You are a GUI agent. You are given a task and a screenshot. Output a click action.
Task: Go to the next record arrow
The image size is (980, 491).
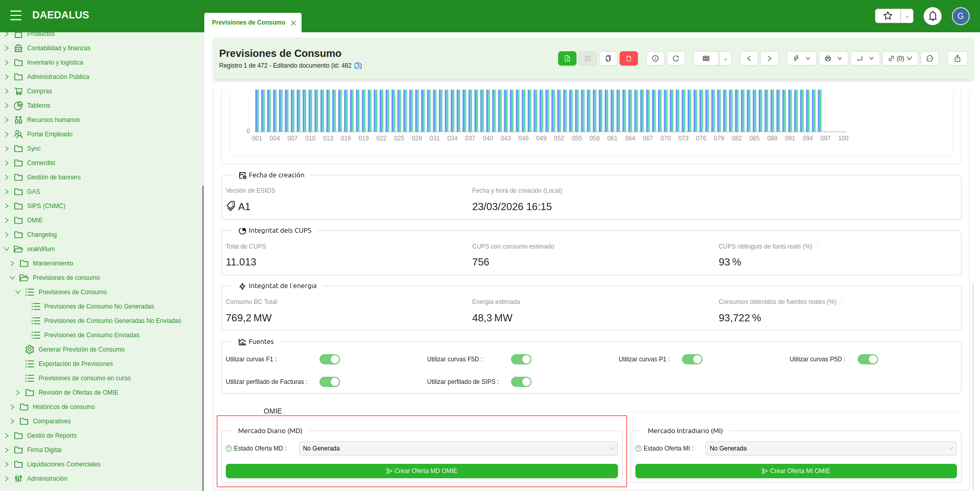pyautogui.click(x=769, y=58)
